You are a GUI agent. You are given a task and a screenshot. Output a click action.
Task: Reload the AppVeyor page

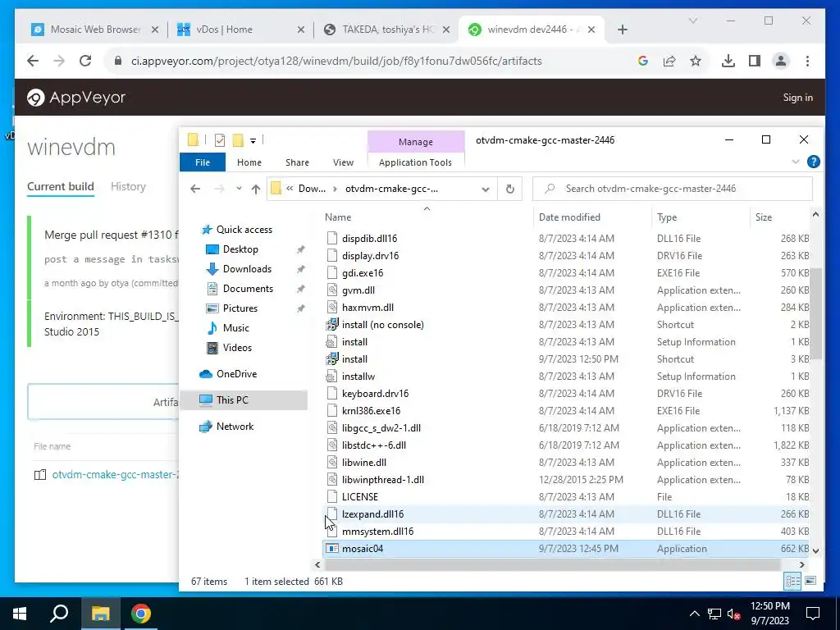coord(85,61)
